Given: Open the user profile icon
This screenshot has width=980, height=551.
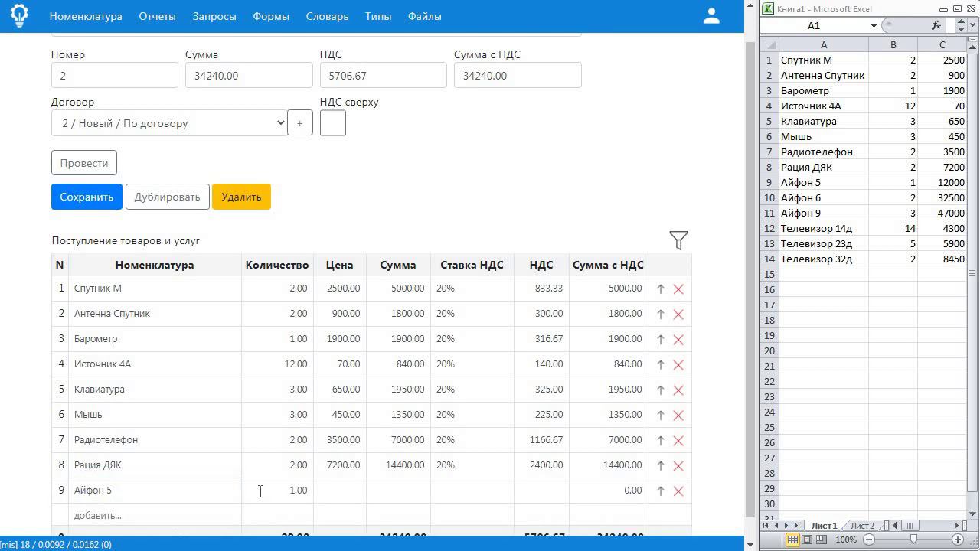Looking at the screenshot, I should tap(711, 16).
